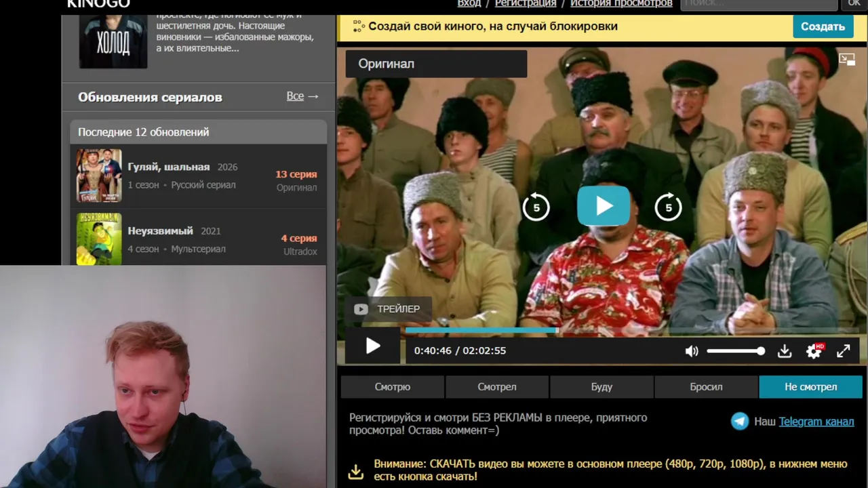Viewport: 868px width, 488px height.
Task: Select the Не смотрел status
Action: 811,387
